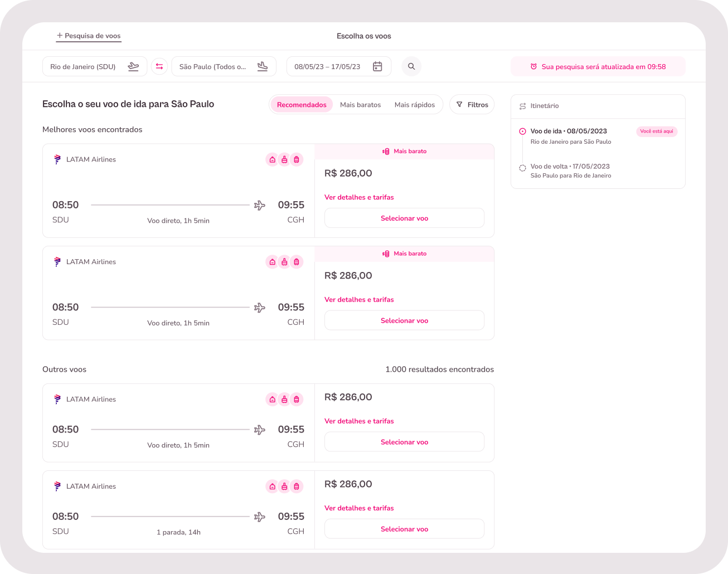728x574 pixels.
Task: Click the personal item bag icon on first flight
Action: tap(272, 159)
